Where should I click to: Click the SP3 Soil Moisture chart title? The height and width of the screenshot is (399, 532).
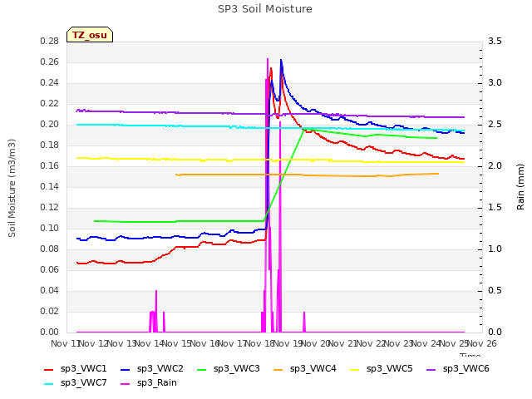click(265, 9)
